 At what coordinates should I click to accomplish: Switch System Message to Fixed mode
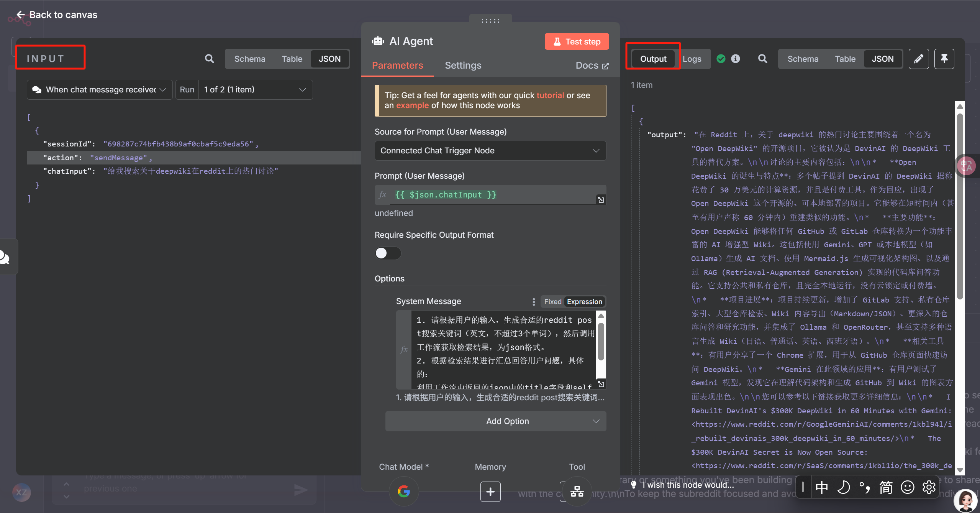tap(552, 302)
